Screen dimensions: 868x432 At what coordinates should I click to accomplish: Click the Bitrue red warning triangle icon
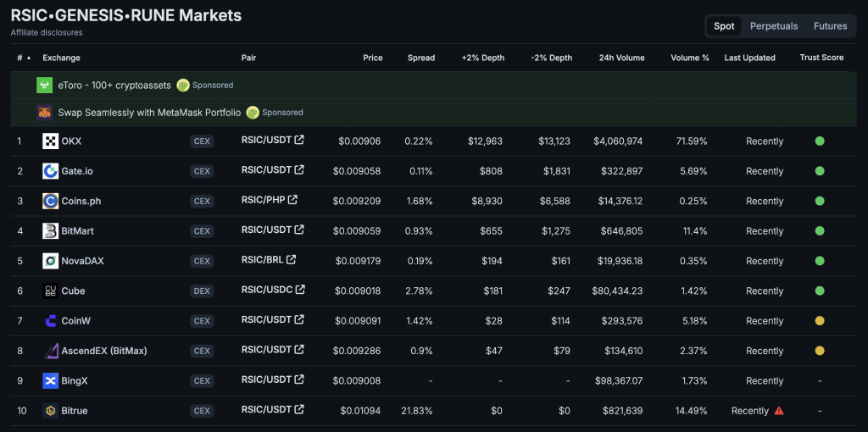[778, 411]
